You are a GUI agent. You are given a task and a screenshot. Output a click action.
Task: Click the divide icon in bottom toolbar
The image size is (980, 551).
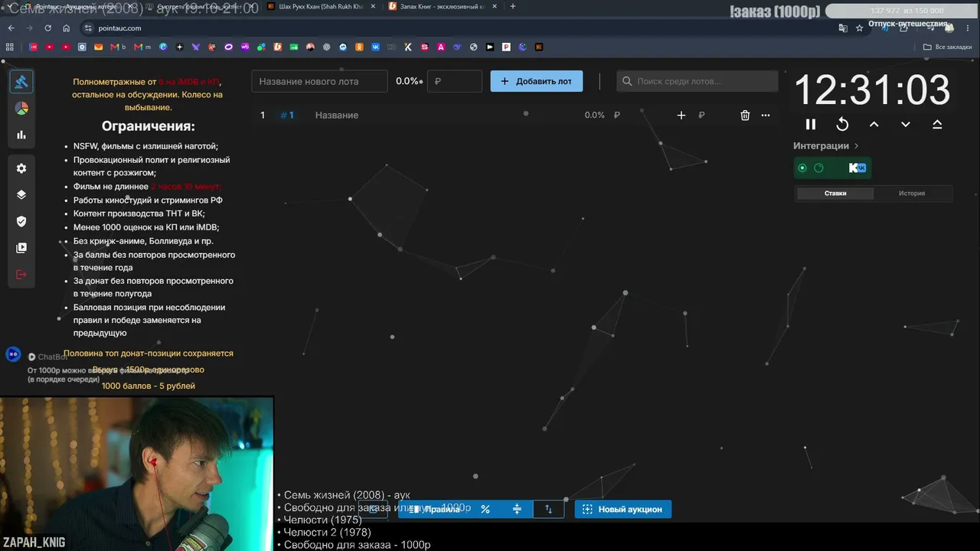(x=517, y=509)
